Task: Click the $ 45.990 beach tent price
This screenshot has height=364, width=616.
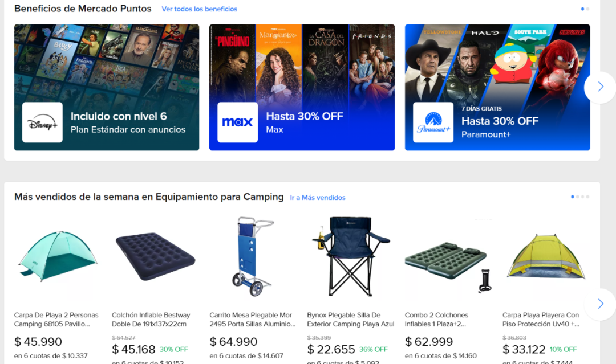Action: tap(38, 342)
